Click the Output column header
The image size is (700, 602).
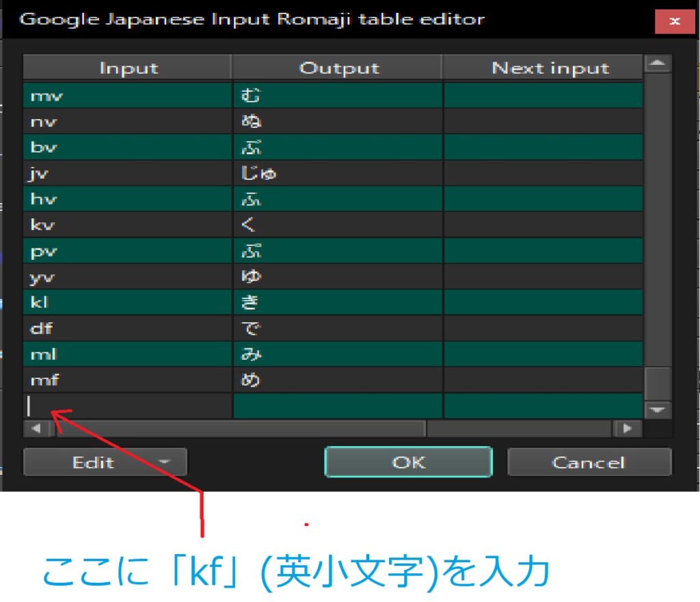tap(338, 68)
